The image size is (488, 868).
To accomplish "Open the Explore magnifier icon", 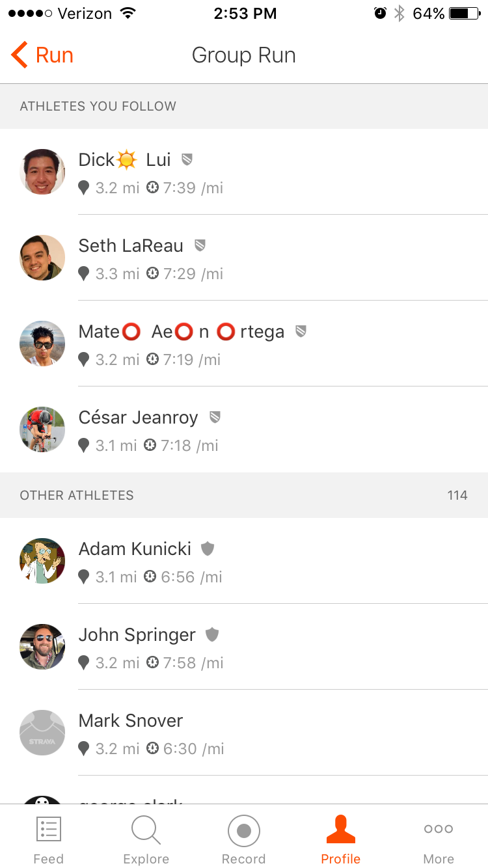I will point(146,830).
